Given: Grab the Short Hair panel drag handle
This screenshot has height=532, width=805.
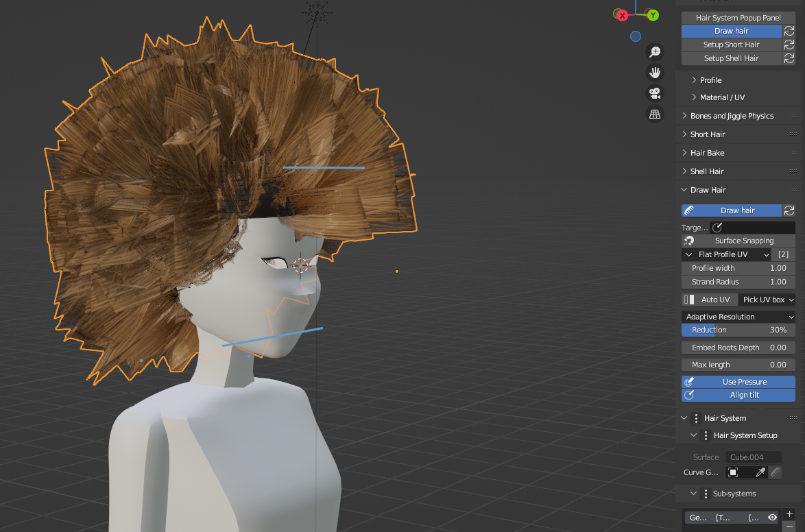Looking at the screenshot, I should pyautogui.click(x=793, y=134).
